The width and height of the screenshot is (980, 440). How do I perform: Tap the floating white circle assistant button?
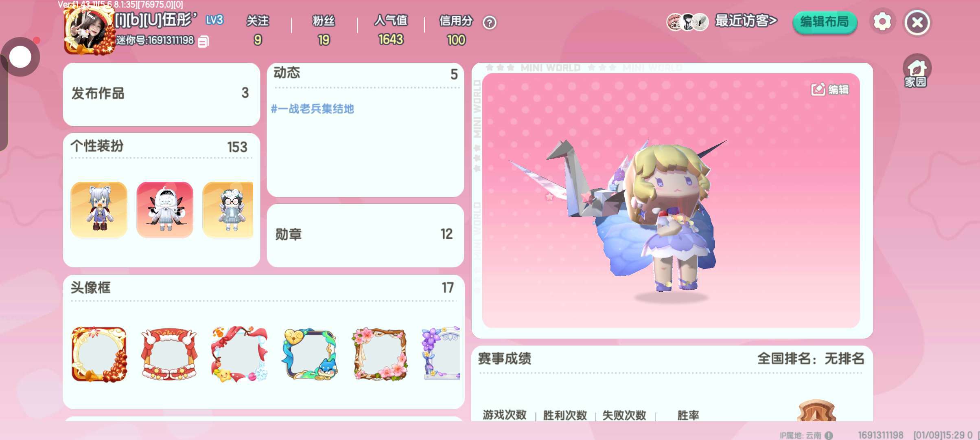[20, 57]
